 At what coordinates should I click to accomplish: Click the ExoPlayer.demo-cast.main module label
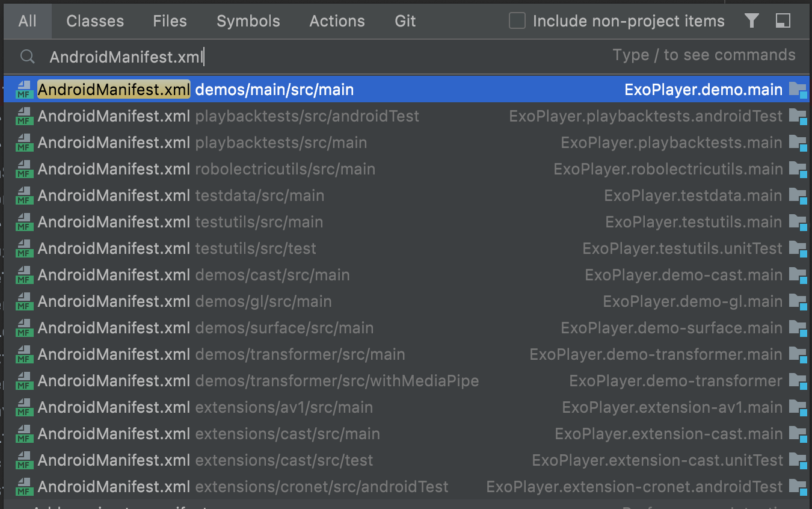(x=684, y=275)
